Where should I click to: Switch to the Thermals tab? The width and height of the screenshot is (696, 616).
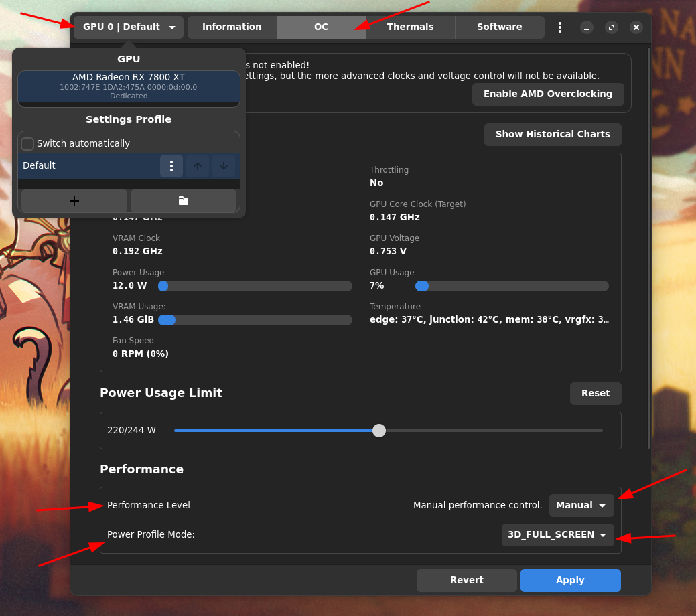410,27
